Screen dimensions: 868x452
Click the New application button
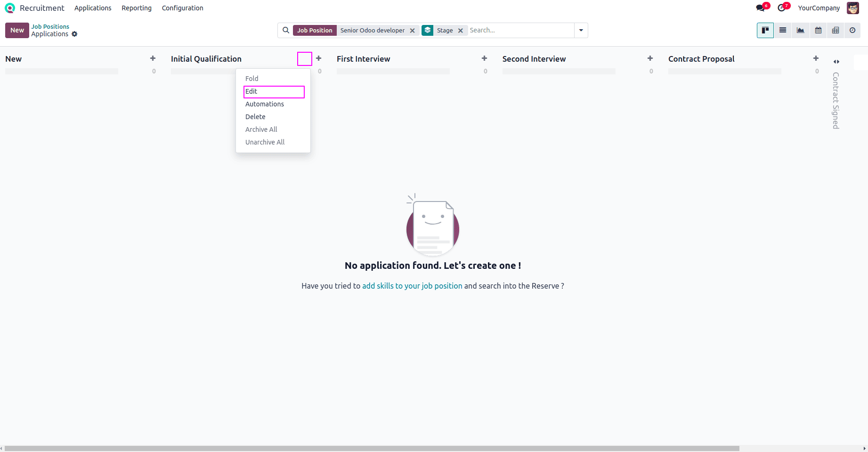click(17, 30)
